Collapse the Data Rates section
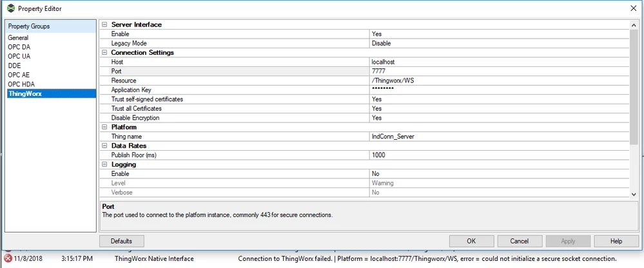This screenshot has width=644, height=268. coord(104,146)
